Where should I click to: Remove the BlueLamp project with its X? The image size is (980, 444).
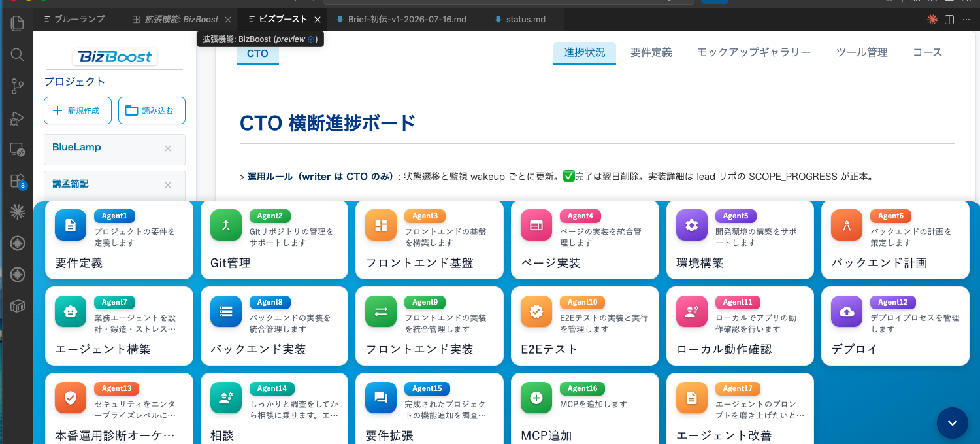[x=168, y=148]
